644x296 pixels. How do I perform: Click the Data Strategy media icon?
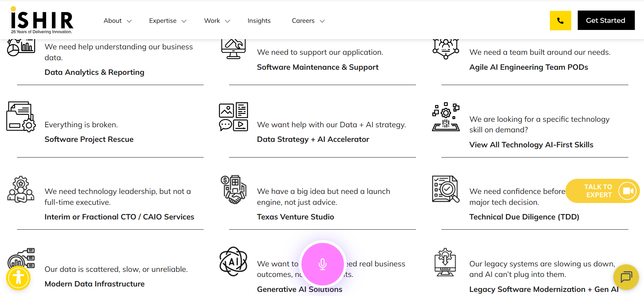[x=233, y=117]
